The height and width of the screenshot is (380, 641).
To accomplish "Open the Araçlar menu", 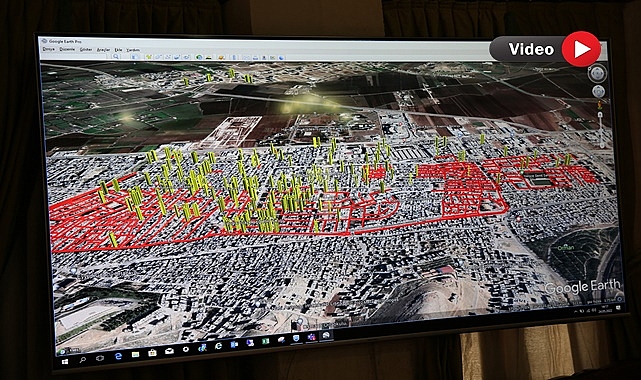I will [103, 50].
